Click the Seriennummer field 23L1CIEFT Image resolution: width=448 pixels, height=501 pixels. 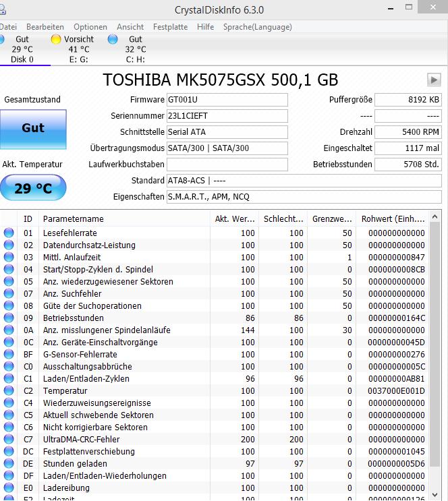coord(227,116)
